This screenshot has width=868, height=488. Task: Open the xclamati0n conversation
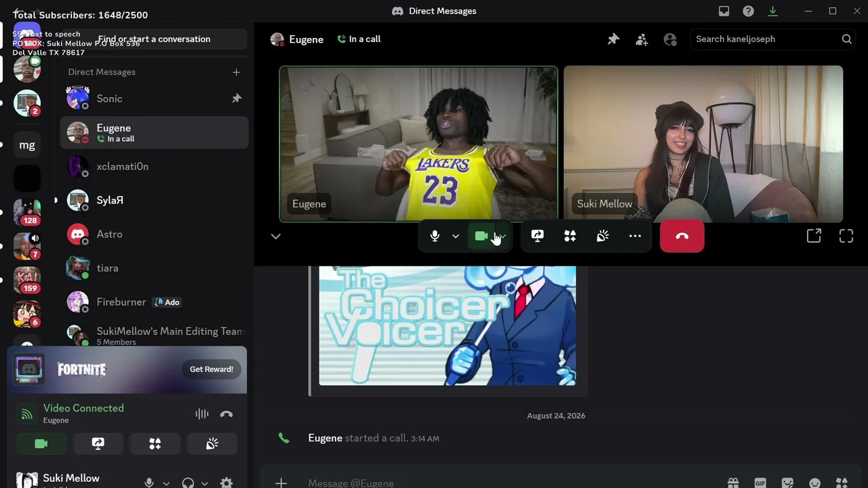(x=154, y=167)
